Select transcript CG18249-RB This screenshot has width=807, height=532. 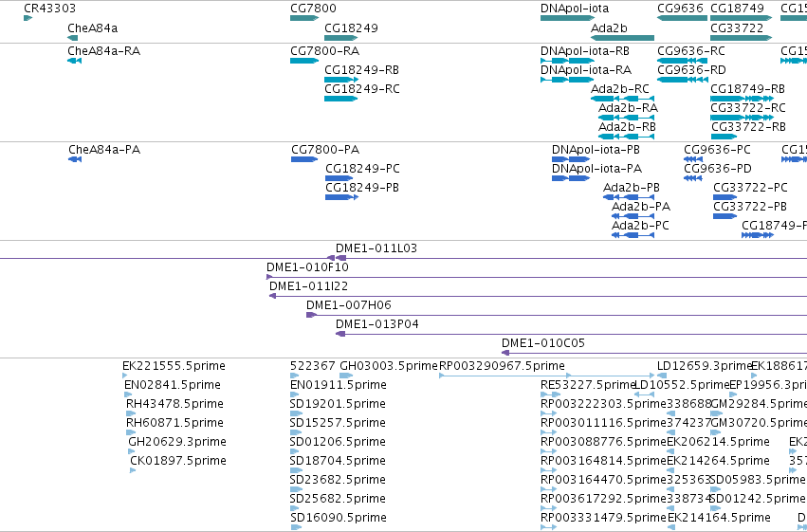click(x=341, y=80)
